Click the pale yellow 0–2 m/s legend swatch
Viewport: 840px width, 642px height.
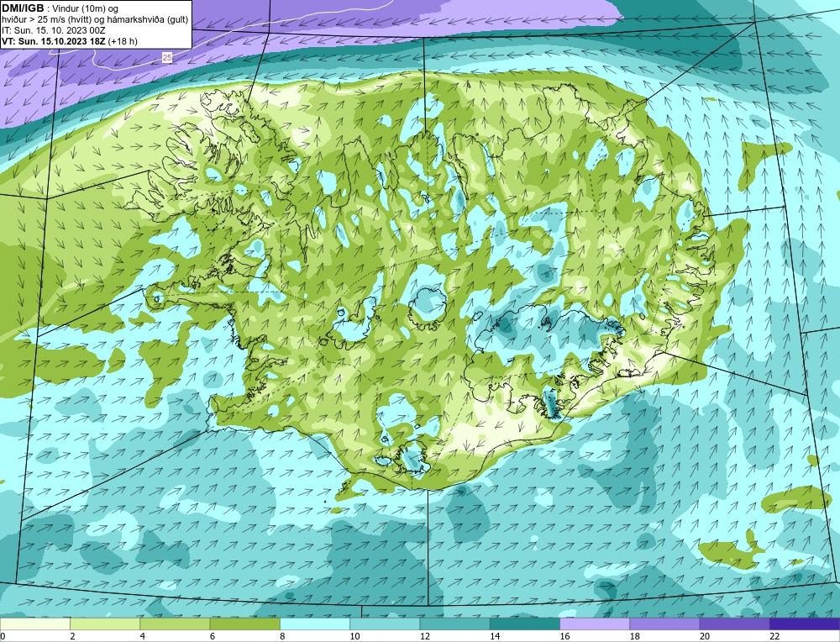pyautogui.click(x=34, y=624)
